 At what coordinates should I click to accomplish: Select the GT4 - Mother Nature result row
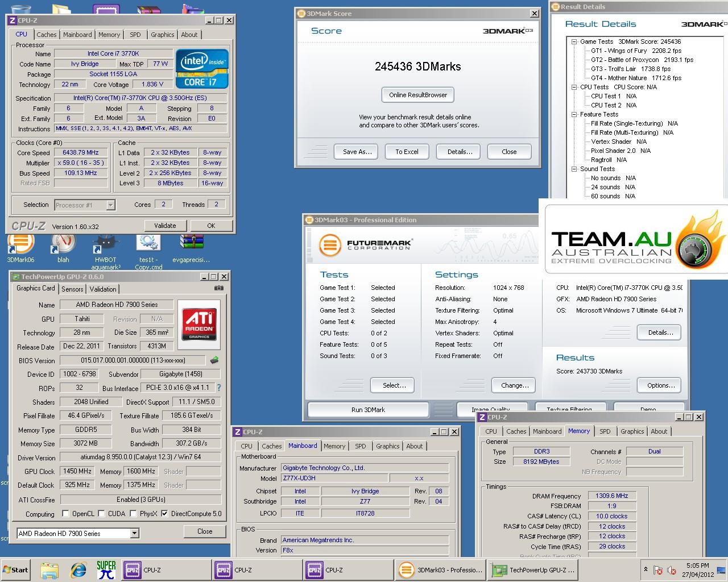click(x=636, y=78)
